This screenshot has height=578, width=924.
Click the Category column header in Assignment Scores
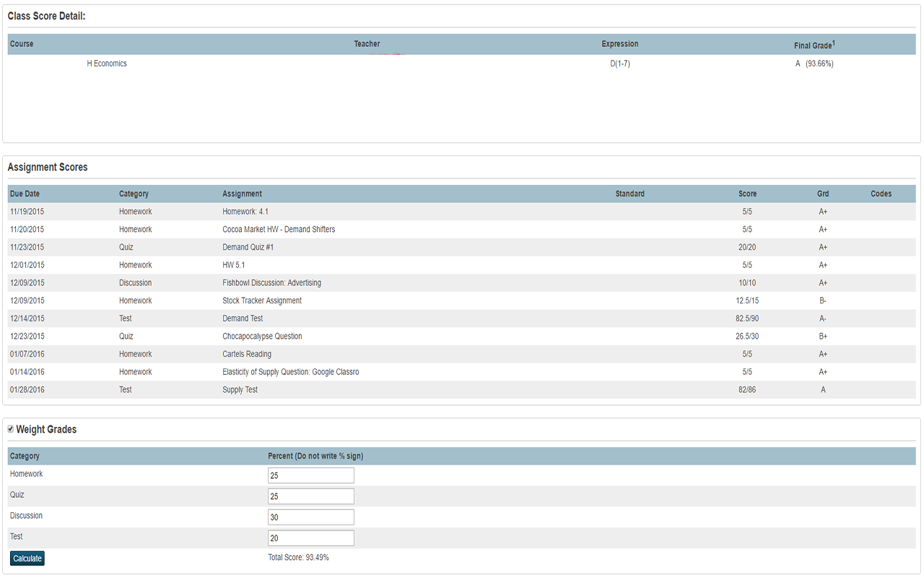click(x=134, y=194)
